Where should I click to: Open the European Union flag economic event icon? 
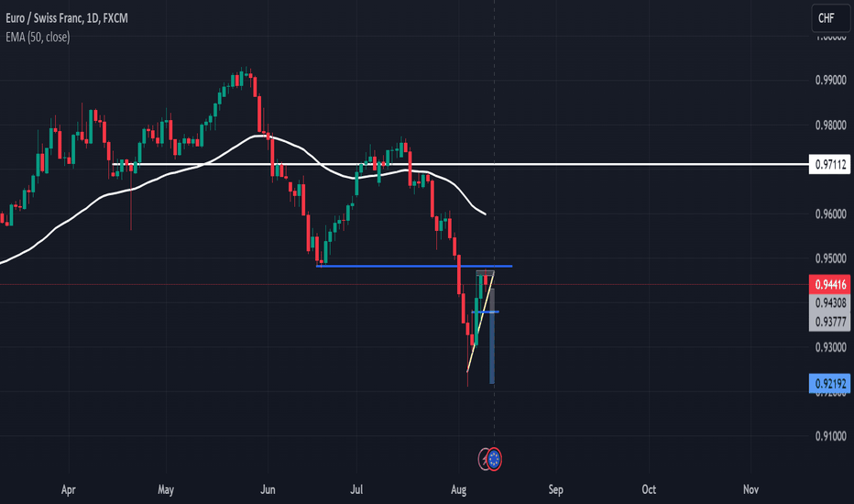[x=494, y=459]
